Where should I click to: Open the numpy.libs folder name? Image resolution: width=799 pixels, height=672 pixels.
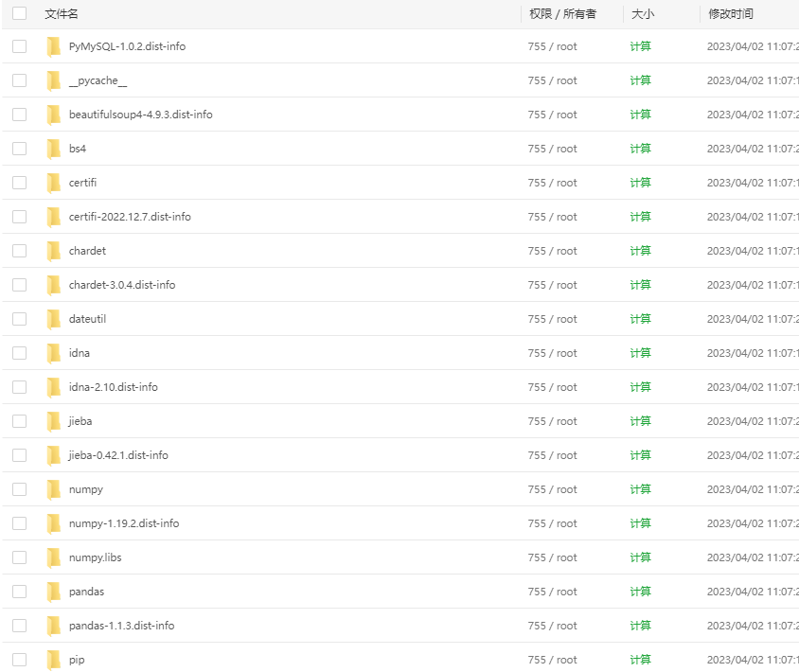pos(96,557)
